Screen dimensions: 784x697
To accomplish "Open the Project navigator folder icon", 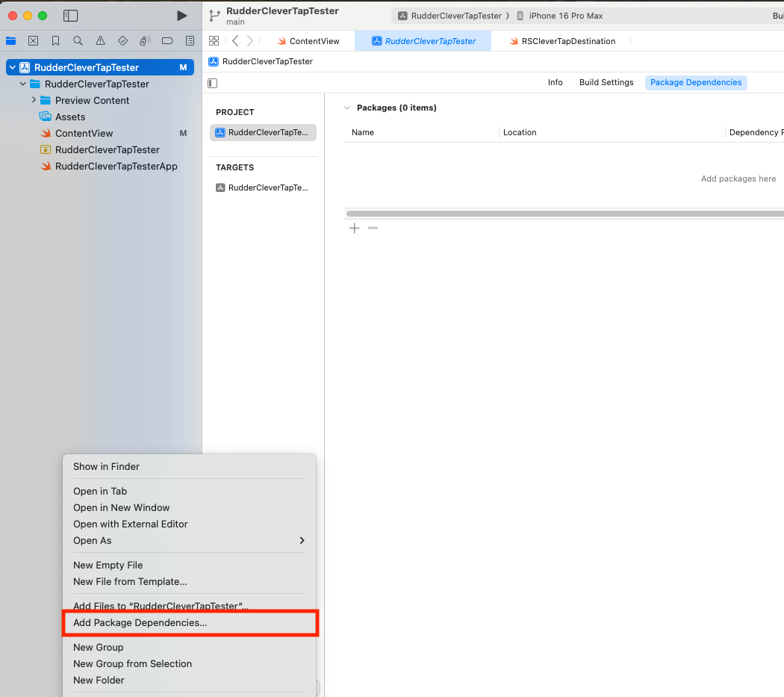I will 11,40.
